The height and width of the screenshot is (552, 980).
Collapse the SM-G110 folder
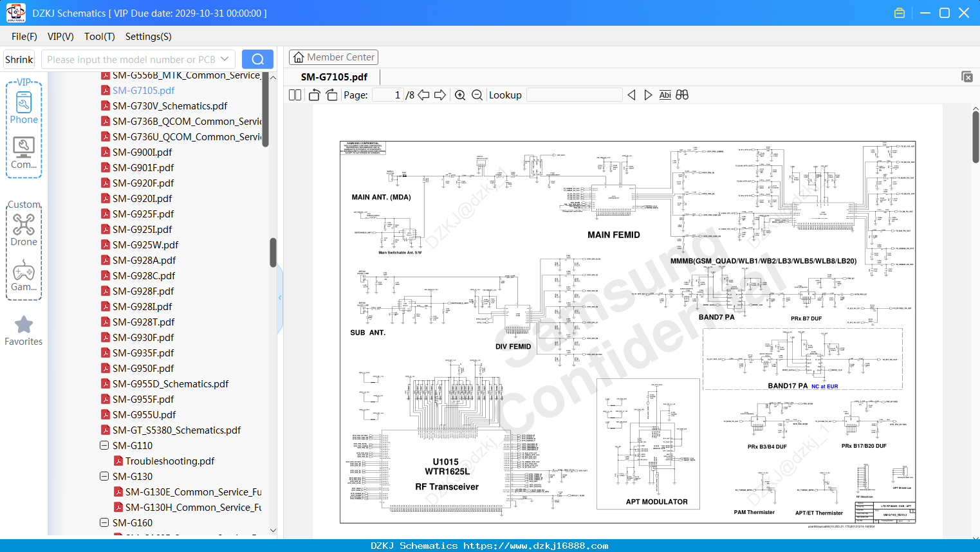tap(104, 445)
